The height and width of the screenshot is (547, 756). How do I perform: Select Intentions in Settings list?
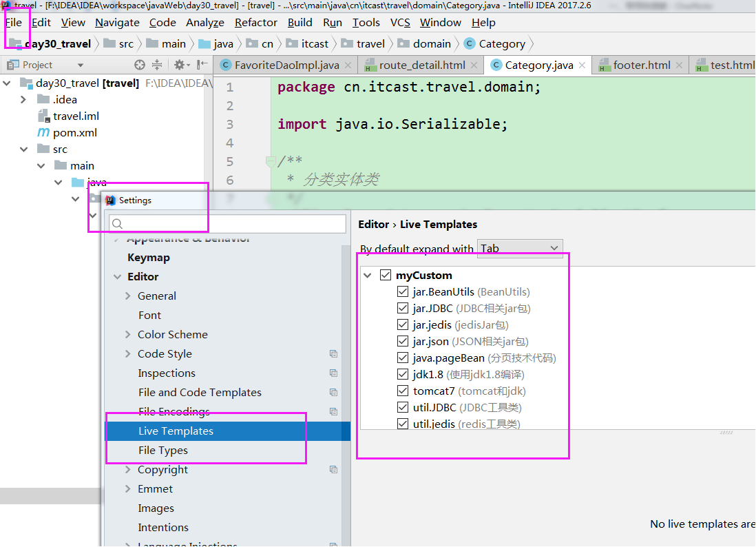(163, 527)
